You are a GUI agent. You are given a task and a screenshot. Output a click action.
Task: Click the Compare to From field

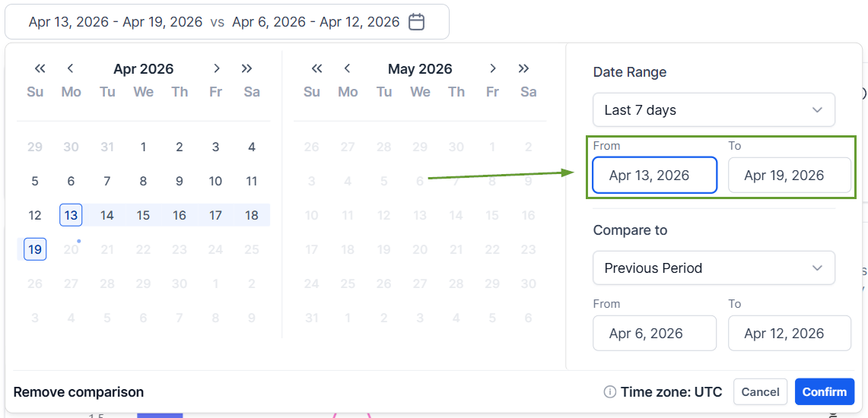[x=654, y=334]
